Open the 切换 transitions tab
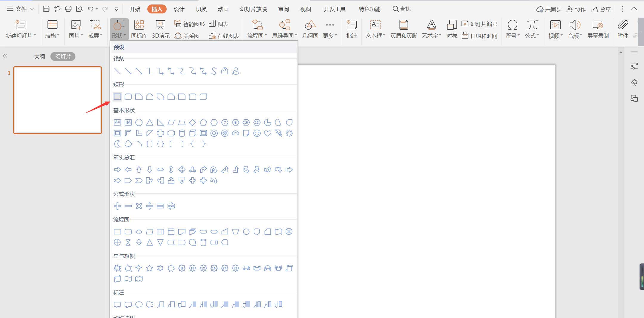 tap(201, 9)
